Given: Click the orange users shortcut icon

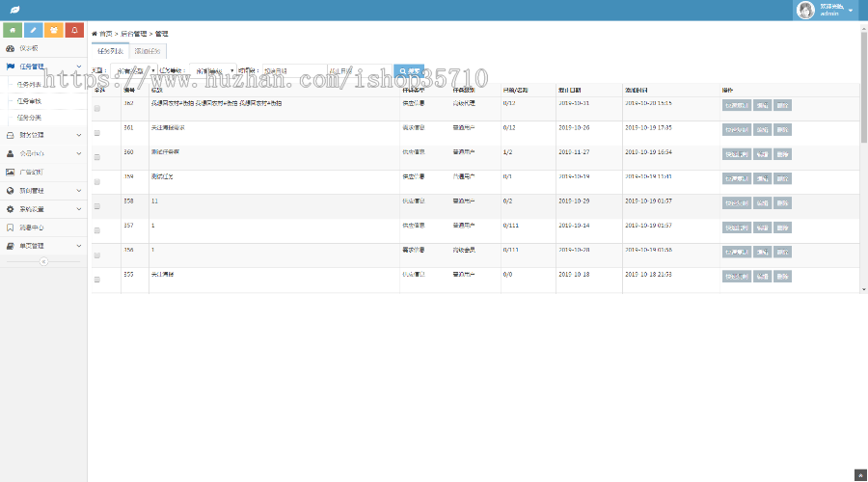Looking at the screenshot, I should (55, 31).
